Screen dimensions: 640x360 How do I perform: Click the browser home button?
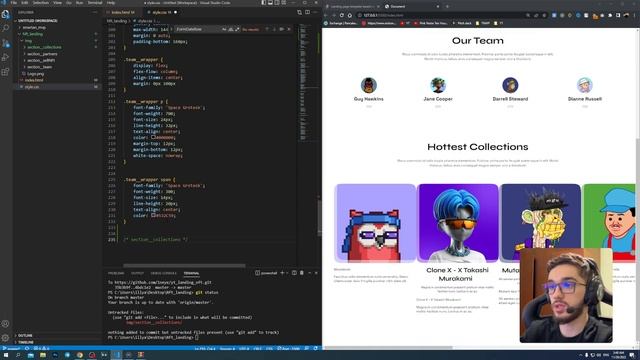(x=350, y=15)
